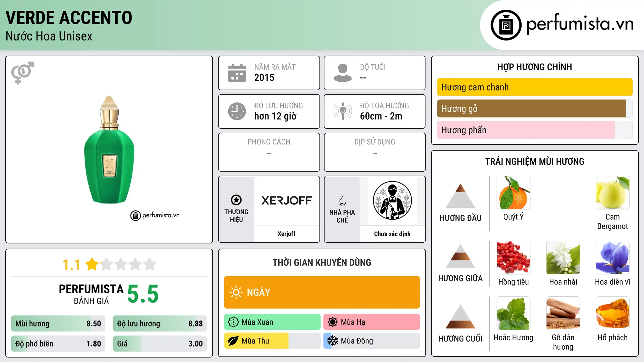Click the VERDE ACCENTO title
This screenshot has width=644, height=362.
tap(69, 18)
